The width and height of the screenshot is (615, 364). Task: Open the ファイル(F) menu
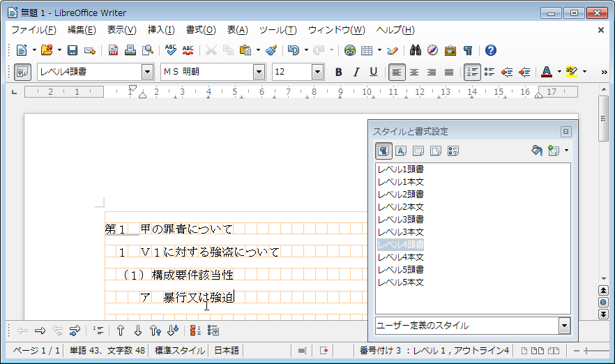point(33,30)
